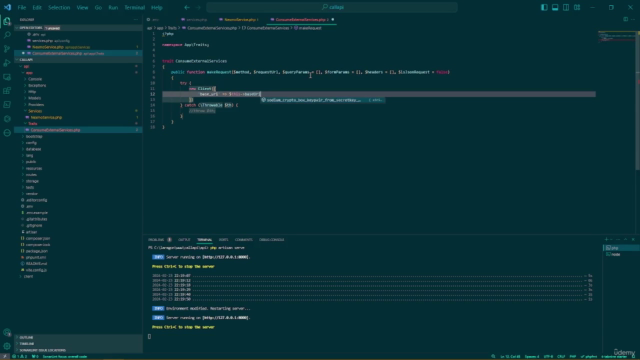Open the View menu
This screenshot has width=640, height=360.
click(82, 7)
